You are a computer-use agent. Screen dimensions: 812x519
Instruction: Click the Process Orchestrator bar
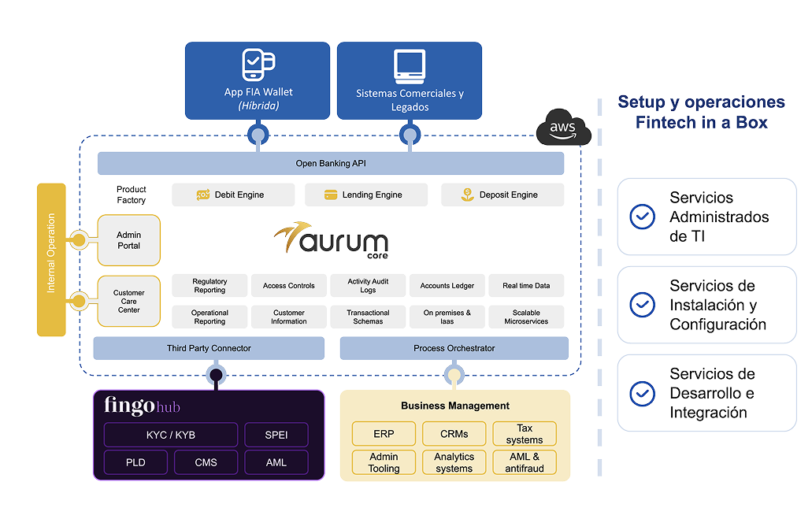click(x=454, y=348)
